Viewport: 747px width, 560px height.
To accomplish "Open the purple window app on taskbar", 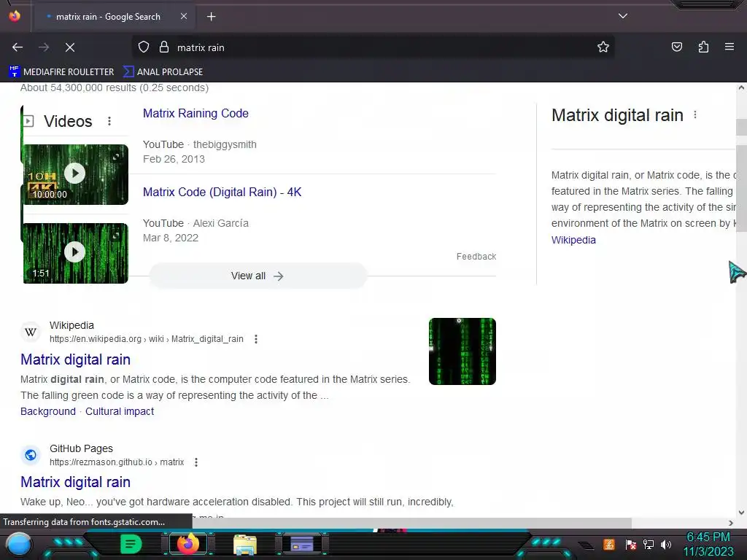I will pos(302,544).
